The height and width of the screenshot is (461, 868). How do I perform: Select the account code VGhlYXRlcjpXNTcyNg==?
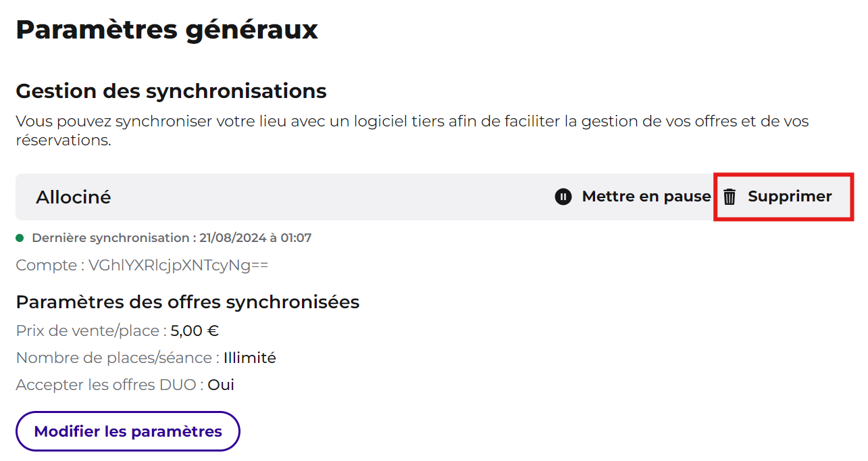coord(178,265)
